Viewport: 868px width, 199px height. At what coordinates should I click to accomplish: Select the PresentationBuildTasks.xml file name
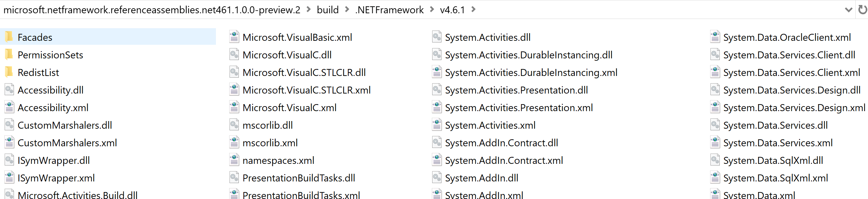pos(301,195)
